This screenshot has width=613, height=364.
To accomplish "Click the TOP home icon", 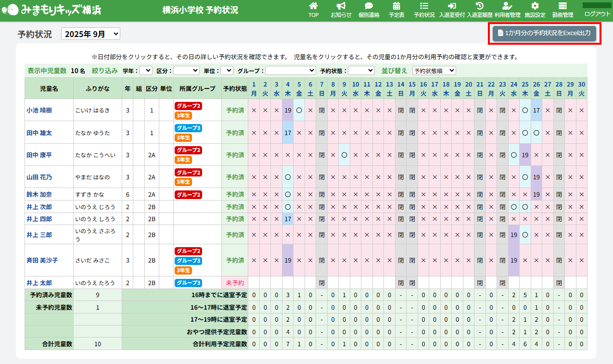I will (x=313, y=6).
